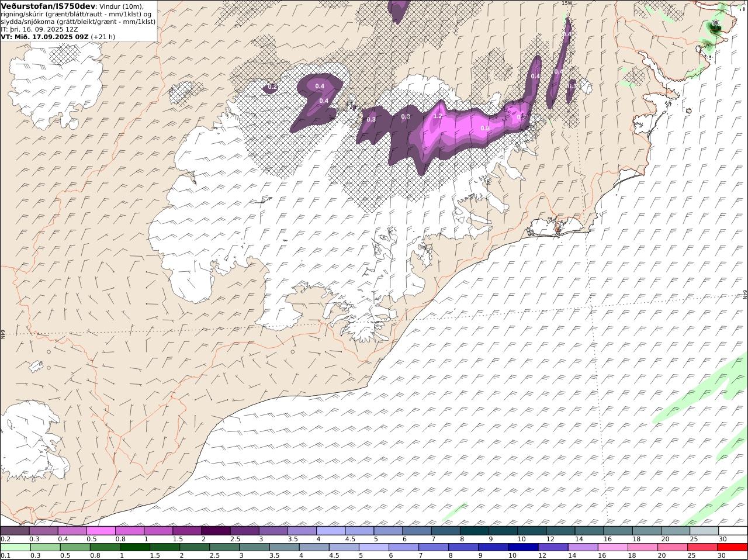Click snow legend swatch between 14 and 16

(x=590, y=531)
